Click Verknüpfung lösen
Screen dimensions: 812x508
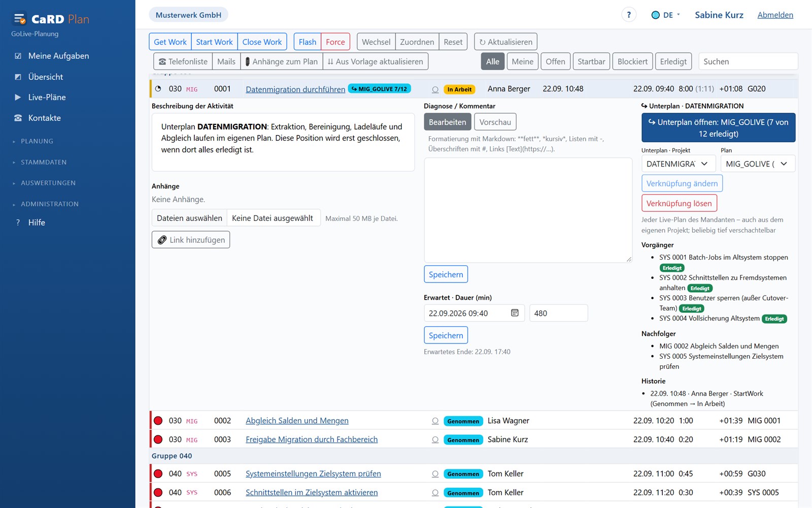tap(679, 203)
